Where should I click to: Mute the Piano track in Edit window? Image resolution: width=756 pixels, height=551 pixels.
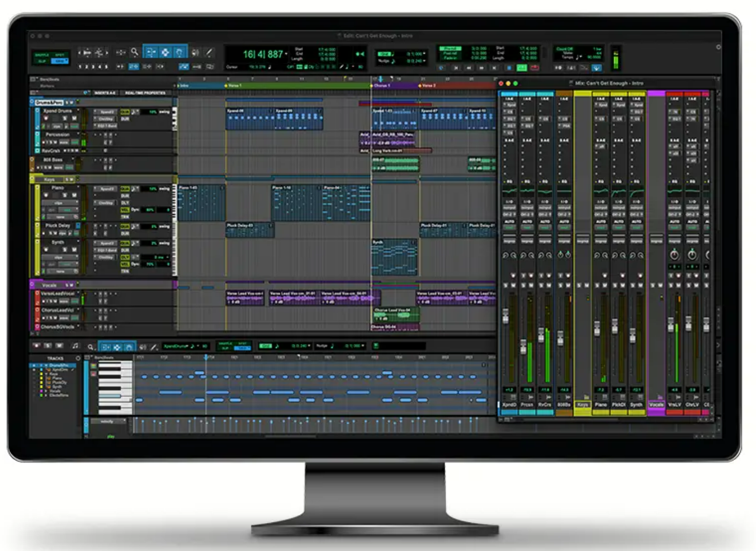pos(74,195)
